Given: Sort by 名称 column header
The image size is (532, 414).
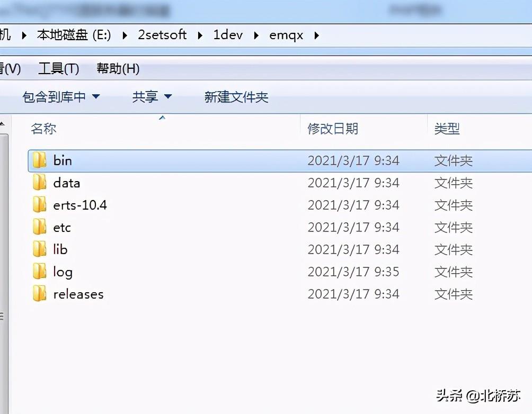Looking at the screenshot, I should 43,129.
